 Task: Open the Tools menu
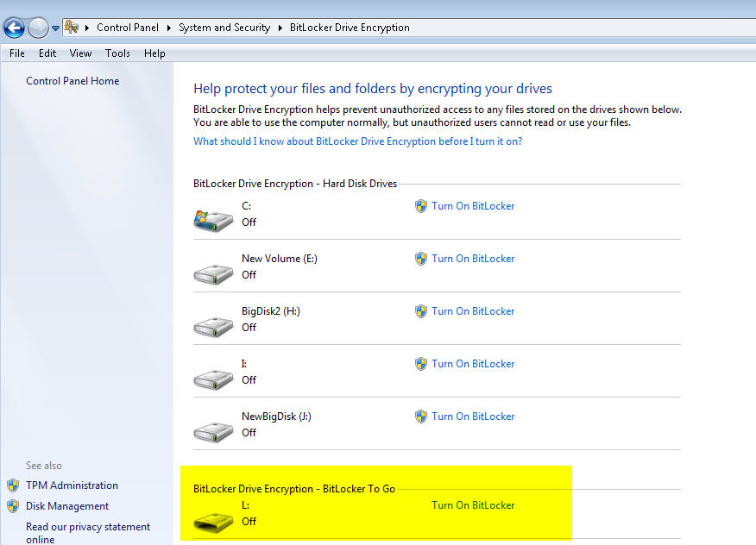coord(117,53)
